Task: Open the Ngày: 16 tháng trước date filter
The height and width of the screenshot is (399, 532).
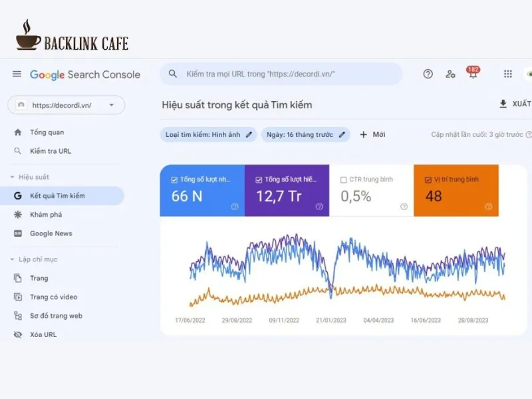Action: [x=306, y=134]
